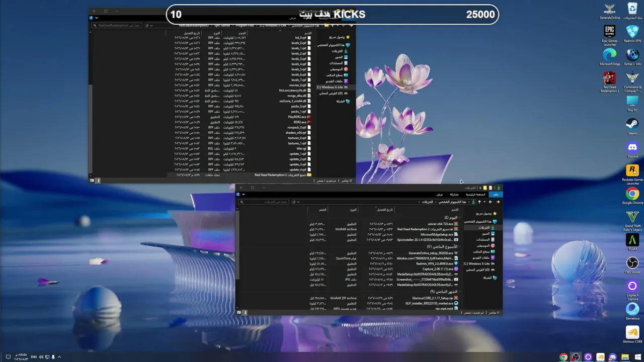This screenshot has height=362, width=644.
Task: Select winrar-x64-723.exe in Downloads
Action: (x=443, y=224)
